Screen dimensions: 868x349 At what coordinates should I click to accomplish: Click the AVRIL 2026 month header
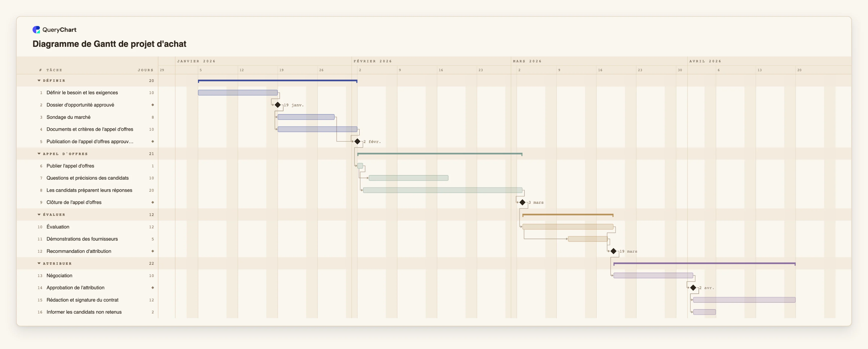coord(705,61)
